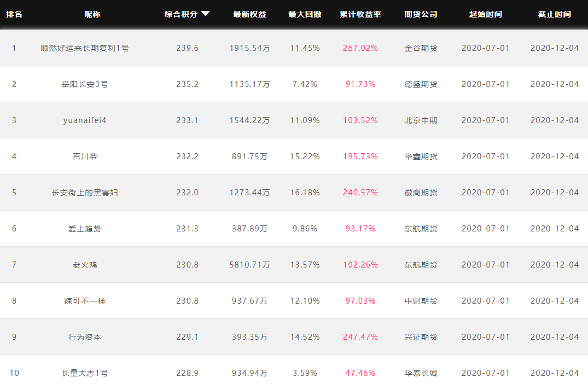Click score value 229.1
This screenshot has width=588, height=389.
pos(188,337)
